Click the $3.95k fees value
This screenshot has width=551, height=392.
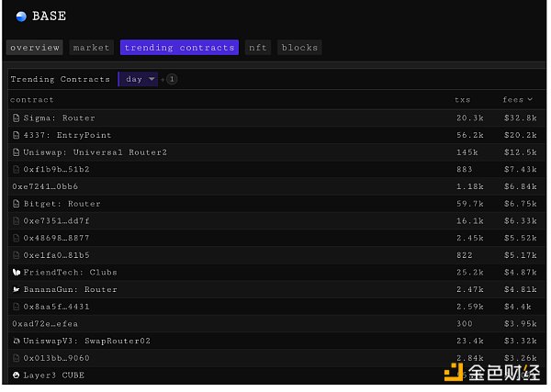tap(521, 324)
